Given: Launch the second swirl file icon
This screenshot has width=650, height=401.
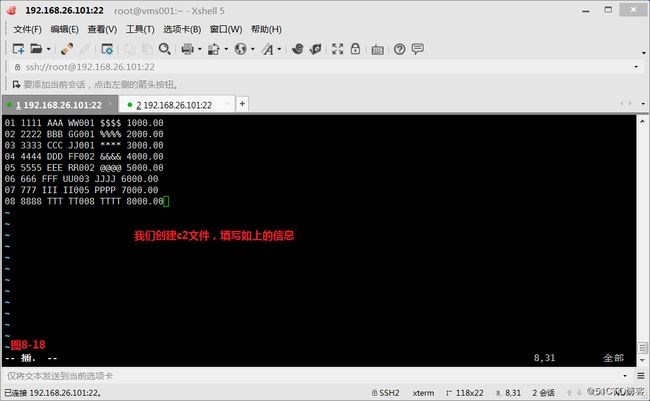Looking at the screenshot, I should [x=315, y=49].
